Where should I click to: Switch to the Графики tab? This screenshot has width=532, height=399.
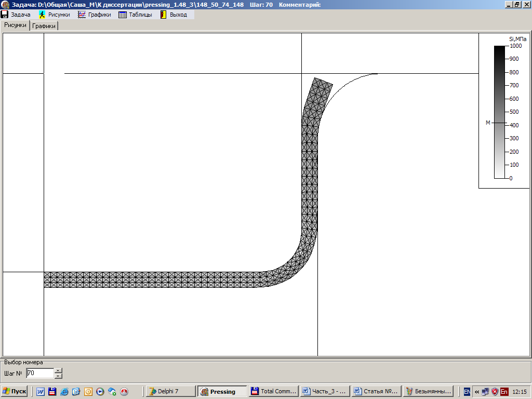tap(44, 25)
